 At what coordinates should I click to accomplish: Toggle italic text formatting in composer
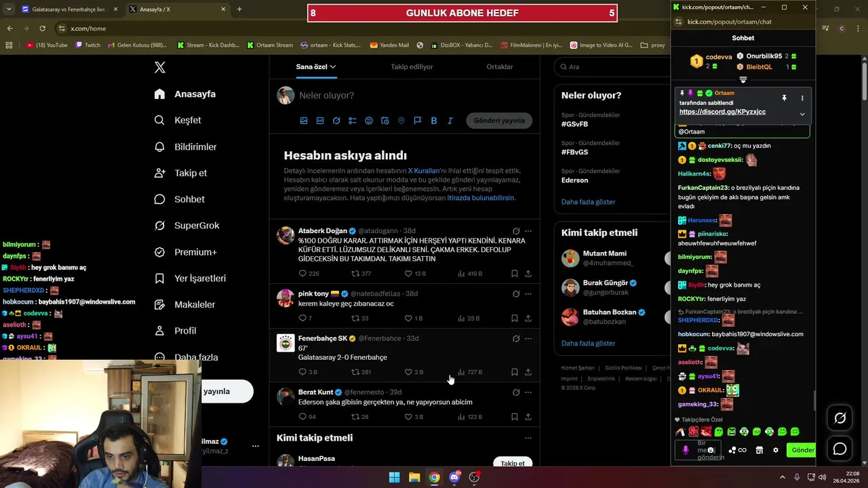coord(450,121)
